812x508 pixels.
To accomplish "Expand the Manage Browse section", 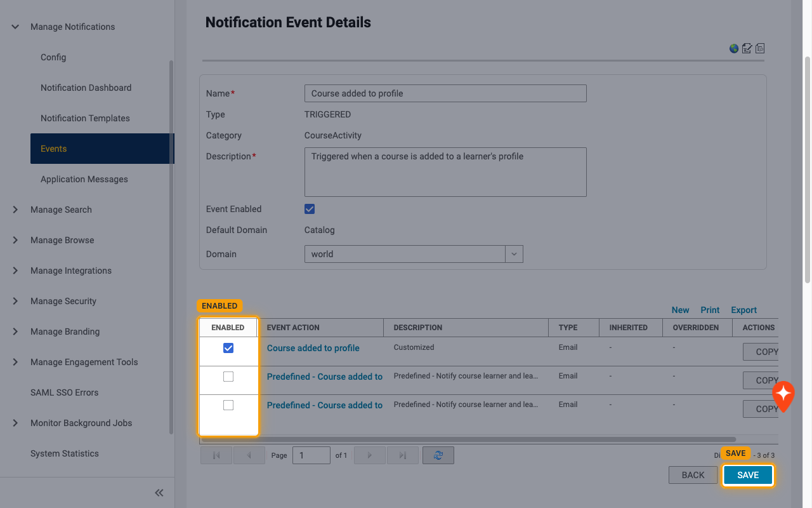I will [x=15, y=240].
